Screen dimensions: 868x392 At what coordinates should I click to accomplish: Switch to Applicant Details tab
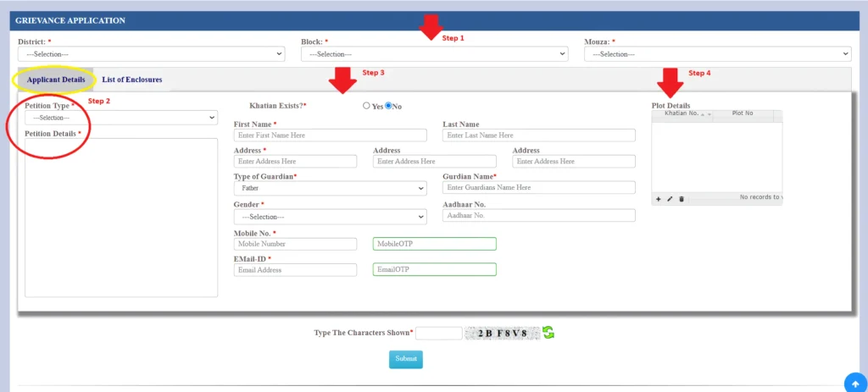pos(56,80)
